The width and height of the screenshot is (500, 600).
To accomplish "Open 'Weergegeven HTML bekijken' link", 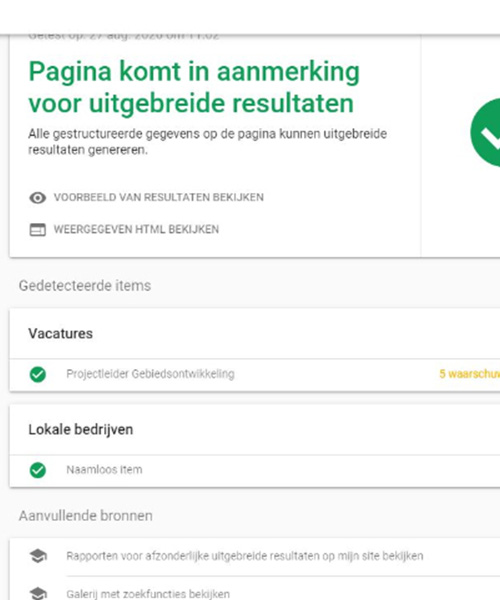I will tap(136, 229).
